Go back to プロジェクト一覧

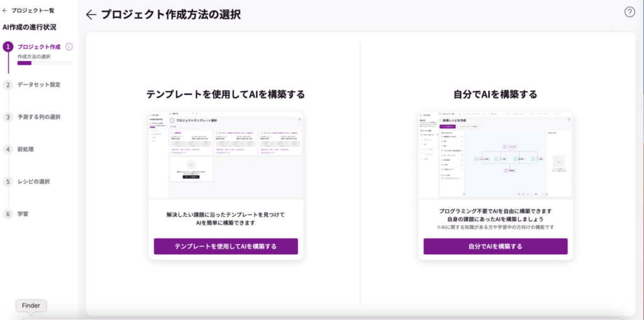[x=28, y=10]
